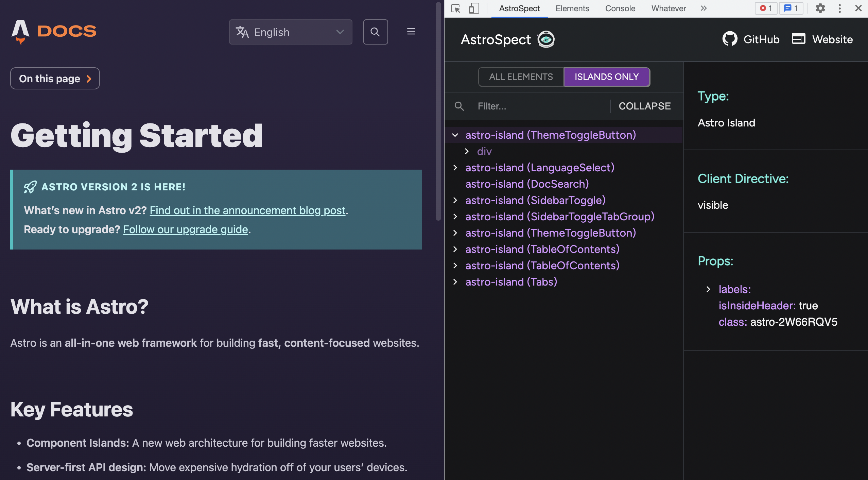Click the Key Features heading

coord(72,409)
